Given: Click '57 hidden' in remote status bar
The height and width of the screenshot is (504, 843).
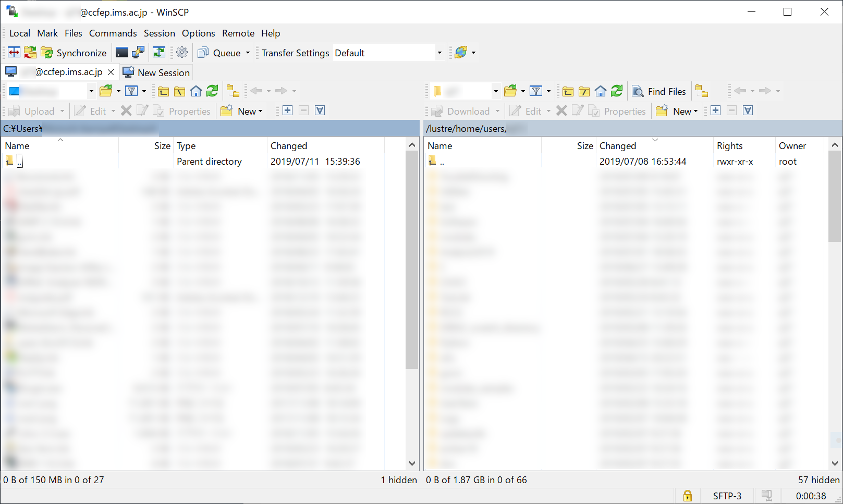Looking at the screenshot, I should [818, 480].
